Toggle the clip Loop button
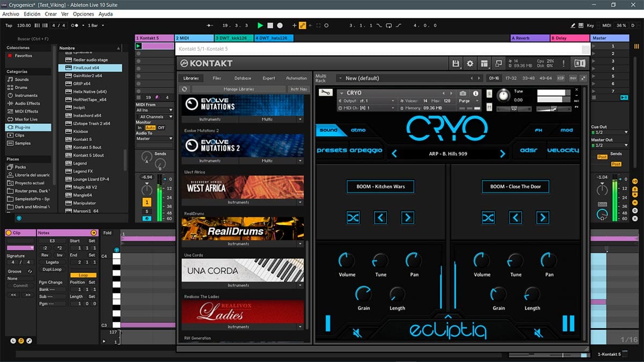Image resolution: width=644 pixels, height=362 pixels. coord(83,275)
